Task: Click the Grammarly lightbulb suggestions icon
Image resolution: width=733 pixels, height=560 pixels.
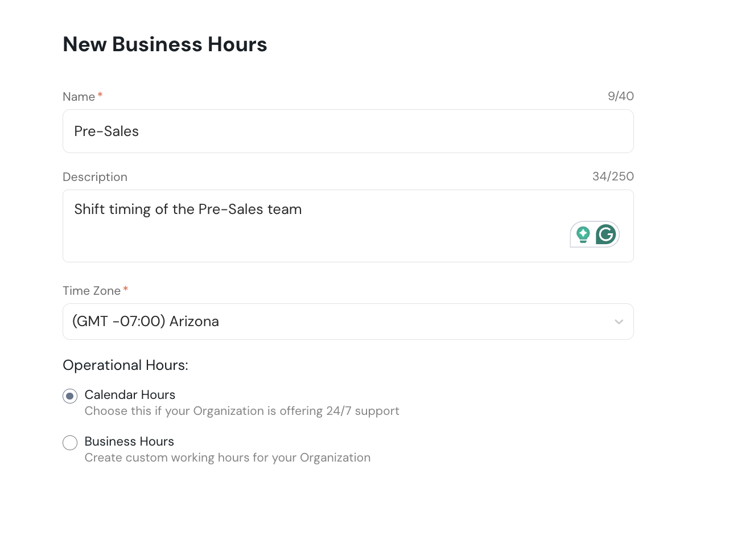Action: [583, 234]
